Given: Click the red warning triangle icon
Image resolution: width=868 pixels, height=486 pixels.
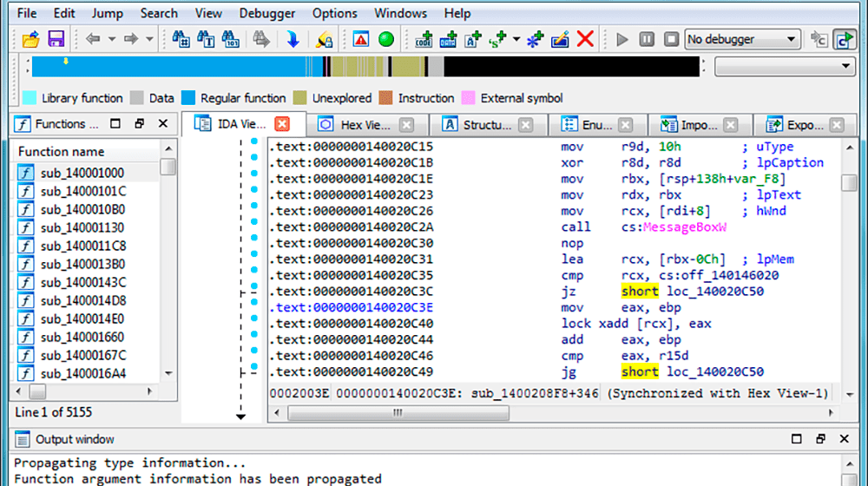Looking at the screenshot, I should coord(361,39).
